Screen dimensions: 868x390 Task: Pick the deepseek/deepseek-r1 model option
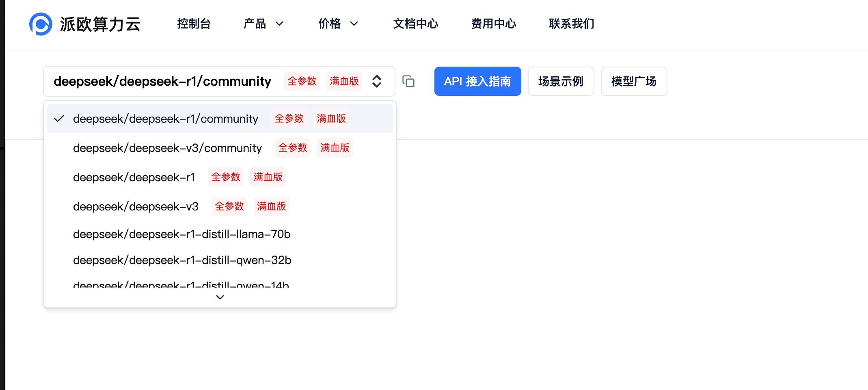(x=220, y=177)
